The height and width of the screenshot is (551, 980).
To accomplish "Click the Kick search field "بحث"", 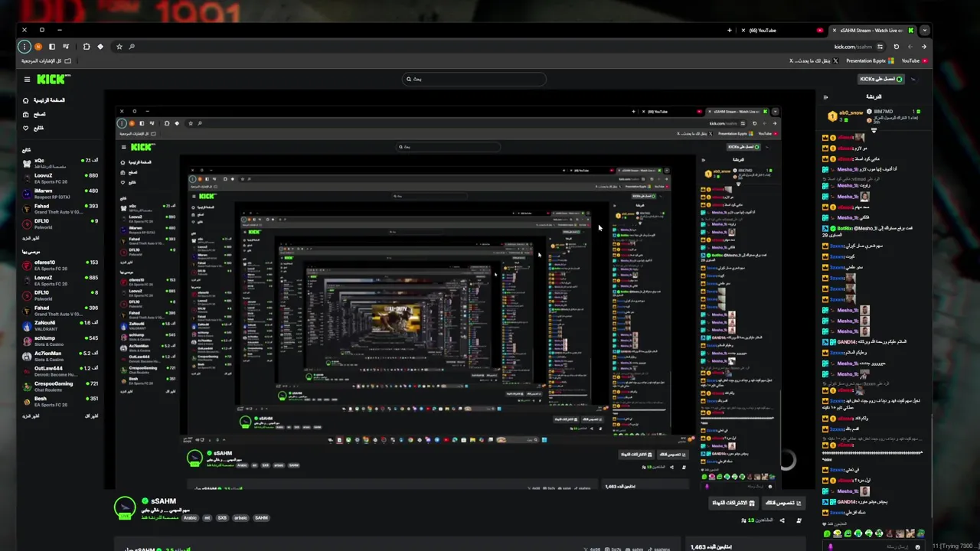I will [x=475, y=79].
